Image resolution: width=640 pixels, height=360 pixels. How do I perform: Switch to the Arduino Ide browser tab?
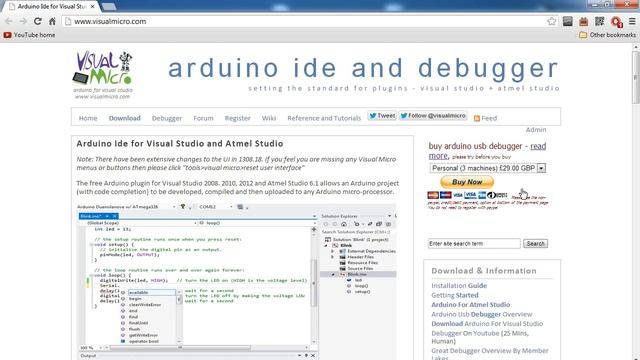[x=51, y=7]
